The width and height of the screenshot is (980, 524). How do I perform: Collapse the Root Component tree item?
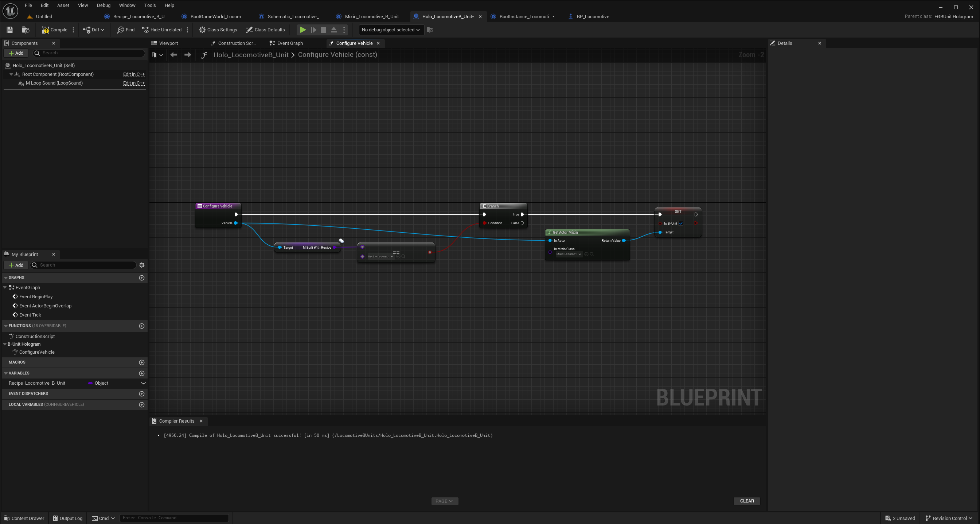[11, 74]
